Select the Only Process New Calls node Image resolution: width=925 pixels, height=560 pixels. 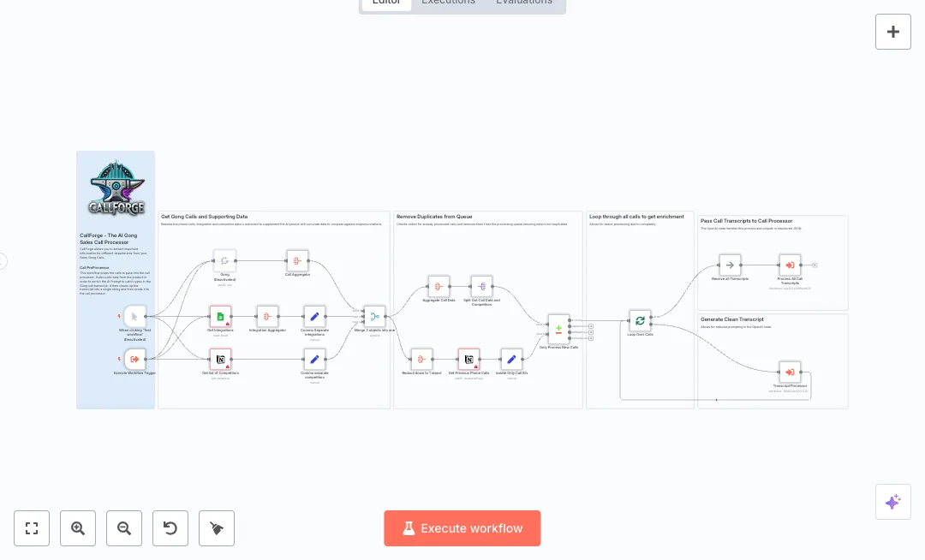pyautogui.click(x=558, y=328)
